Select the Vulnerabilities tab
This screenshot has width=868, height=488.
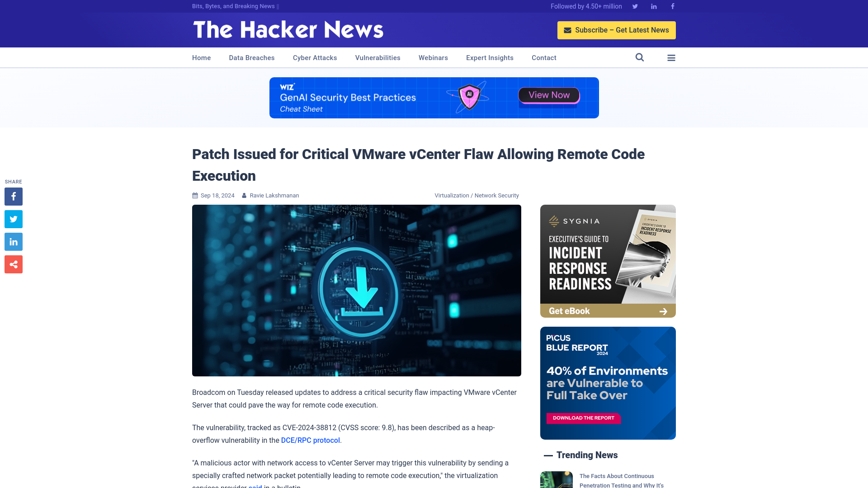(x=378, y=57)
